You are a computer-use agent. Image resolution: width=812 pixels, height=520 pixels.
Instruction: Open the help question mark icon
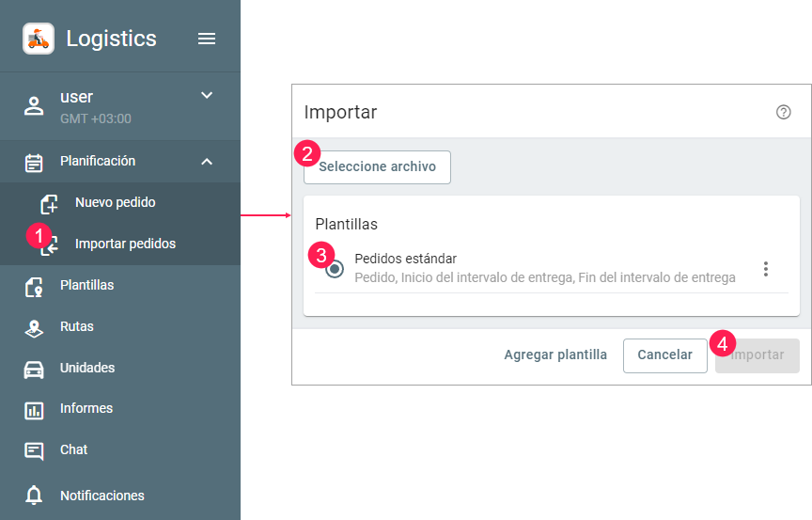(x=783, y=112)
